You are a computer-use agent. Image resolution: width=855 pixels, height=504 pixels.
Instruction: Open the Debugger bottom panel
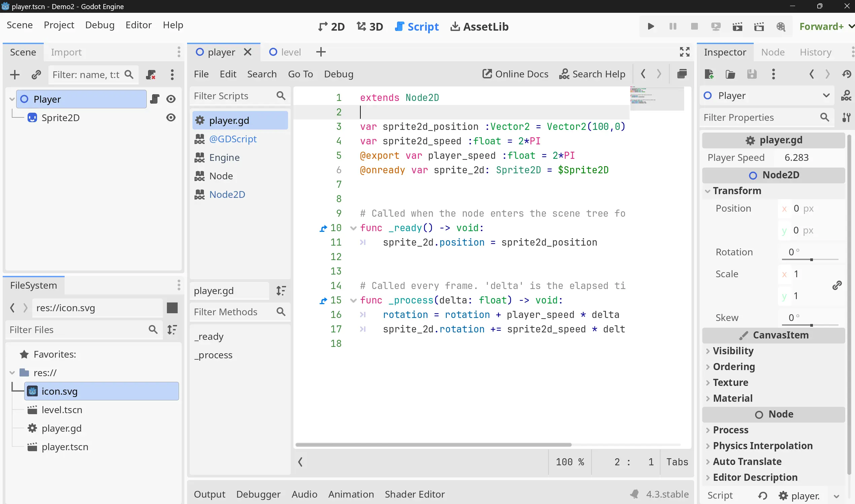pyautogui.click(x=258, y=495)
